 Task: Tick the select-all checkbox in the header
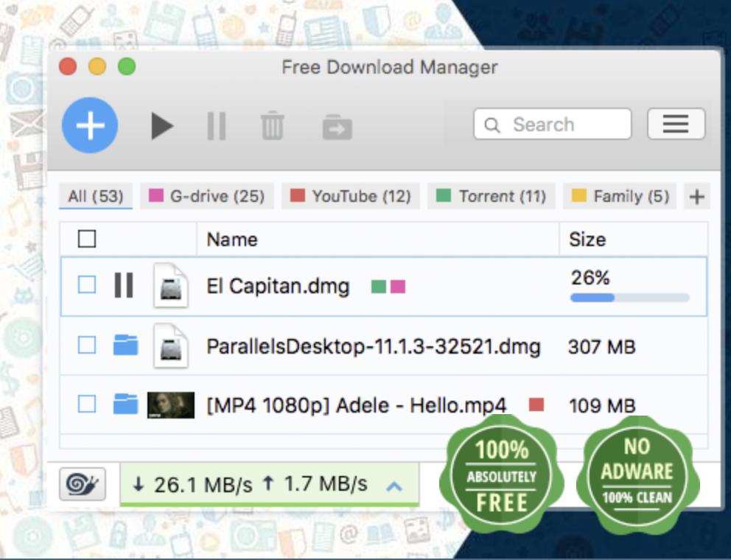(87, 239)
